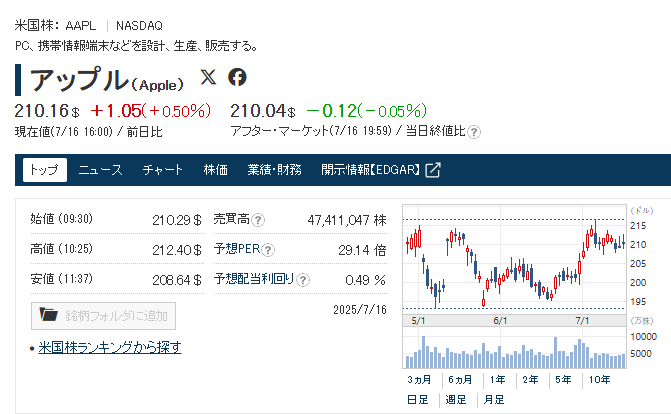671x414 pixels.
Task: Click after-market change −0.12(−0.05%)
Action: (367, 111)
